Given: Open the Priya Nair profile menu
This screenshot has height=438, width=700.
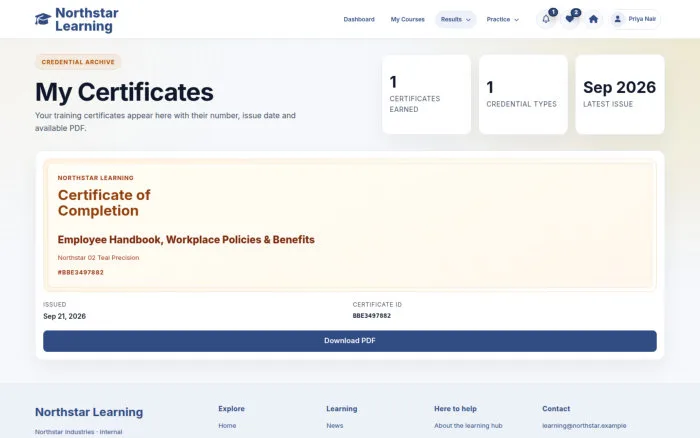Looking at the screenshot, I should (x=635, y=19).
